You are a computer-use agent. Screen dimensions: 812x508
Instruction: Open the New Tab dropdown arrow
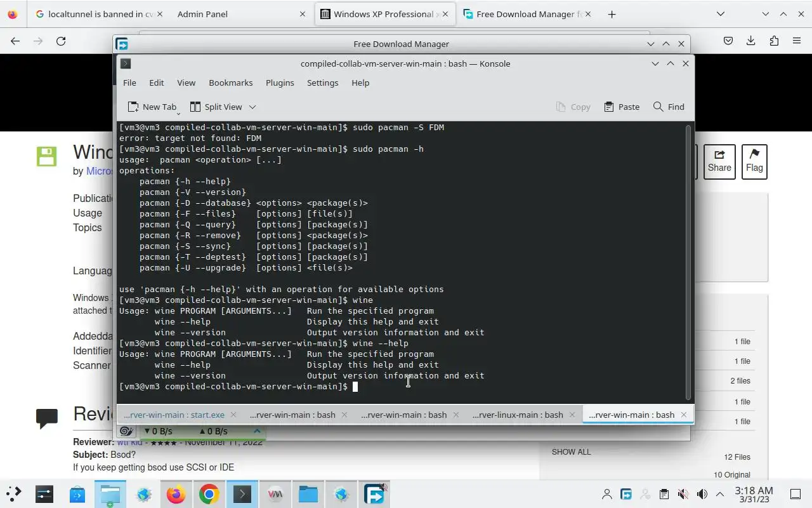[x=178, y=114]
